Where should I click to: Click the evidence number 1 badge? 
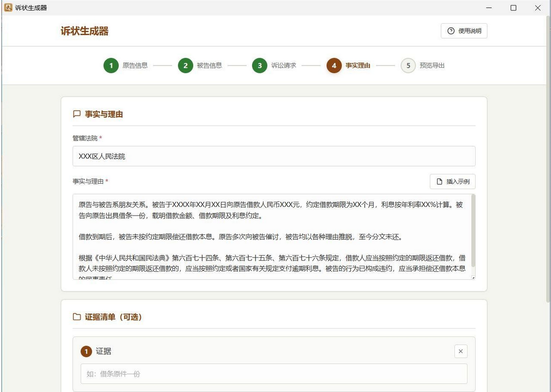(x=86, y=351)
